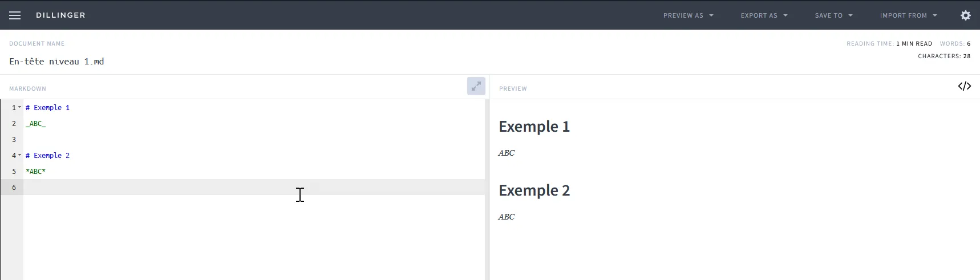Open the Save To dropdown
The width and height of the screenshot is (980, 280).
833,15
